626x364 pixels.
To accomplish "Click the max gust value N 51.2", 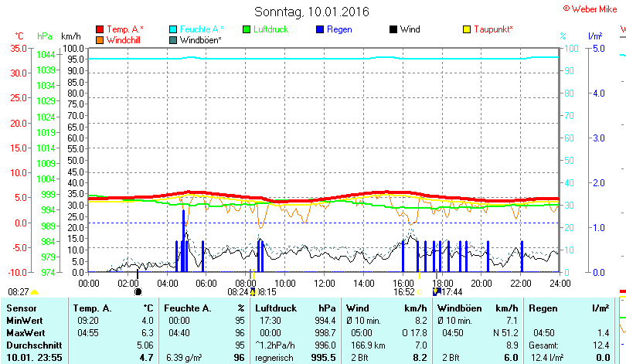I will [x=505, y=333].
